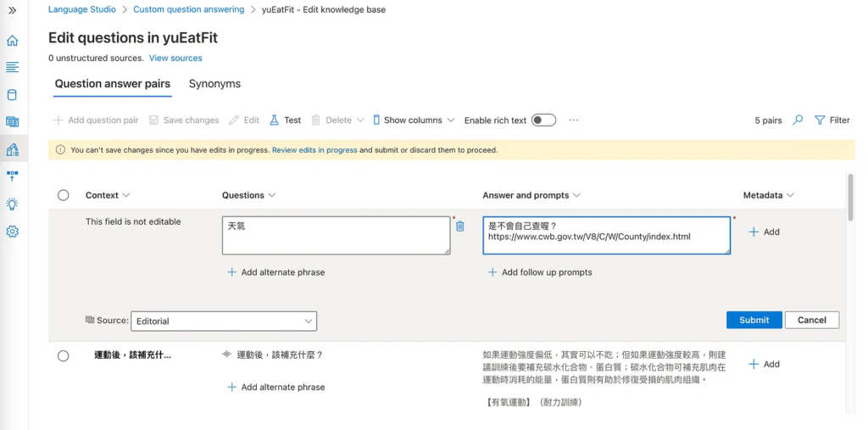Switch to the Synonyms tab
This screenshot has width=868, height=430.
pos(214,84)
